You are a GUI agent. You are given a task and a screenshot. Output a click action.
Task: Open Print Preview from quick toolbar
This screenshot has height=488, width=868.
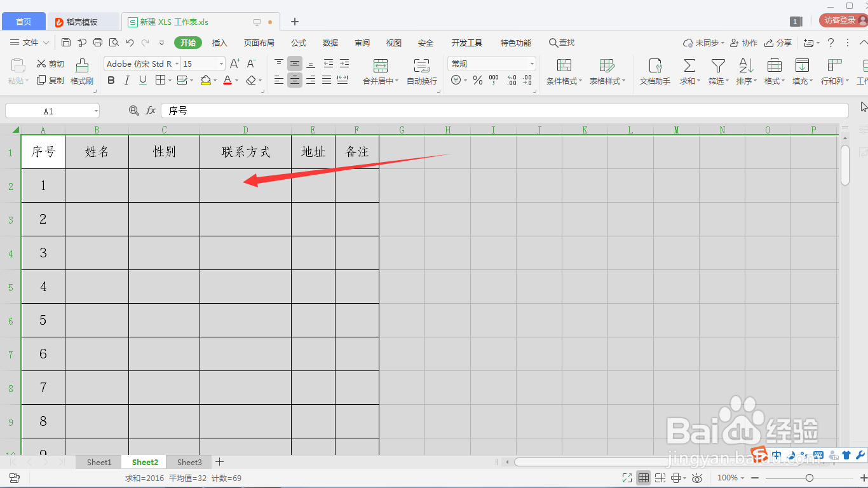click(114, 43)
